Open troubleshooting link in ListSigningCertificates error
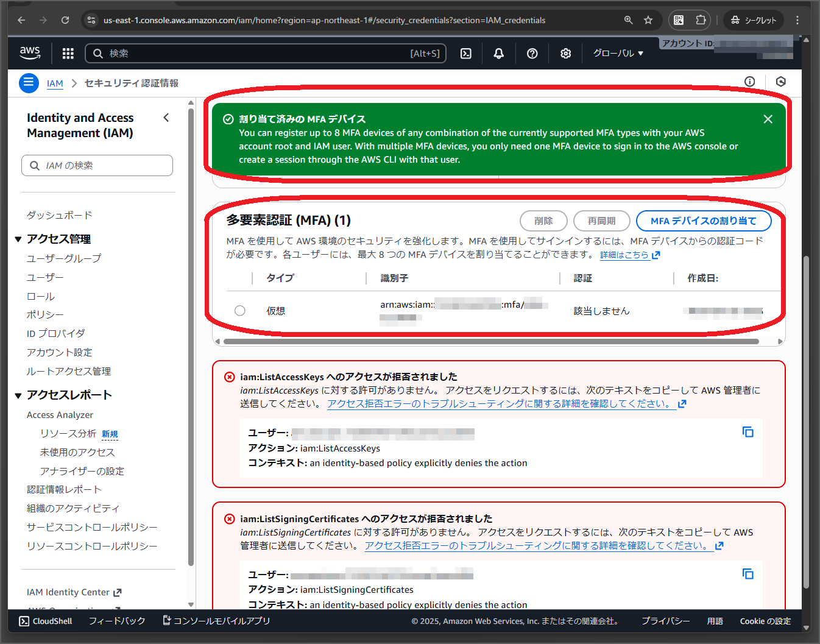 (x=544, y=545)
